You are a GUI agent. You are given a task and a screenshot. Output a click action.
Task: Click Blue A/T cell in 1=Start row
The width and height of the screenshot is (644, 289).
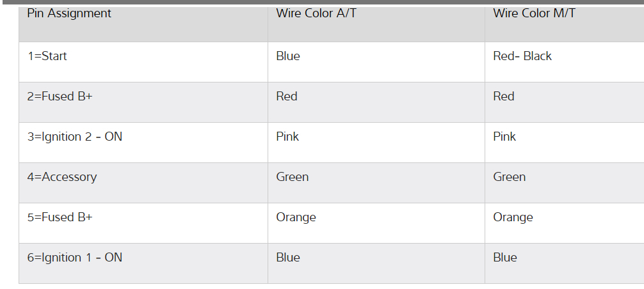[288, 56]
